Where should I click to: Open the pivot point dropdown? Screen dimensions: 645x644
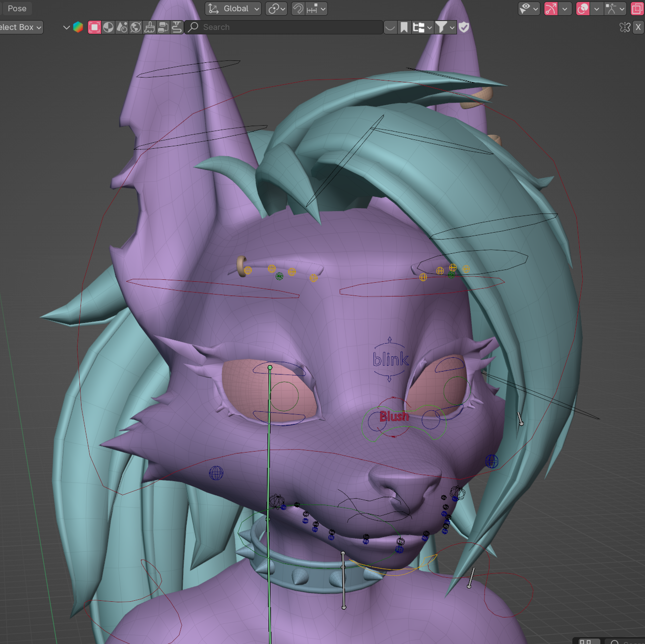[276, 8]
